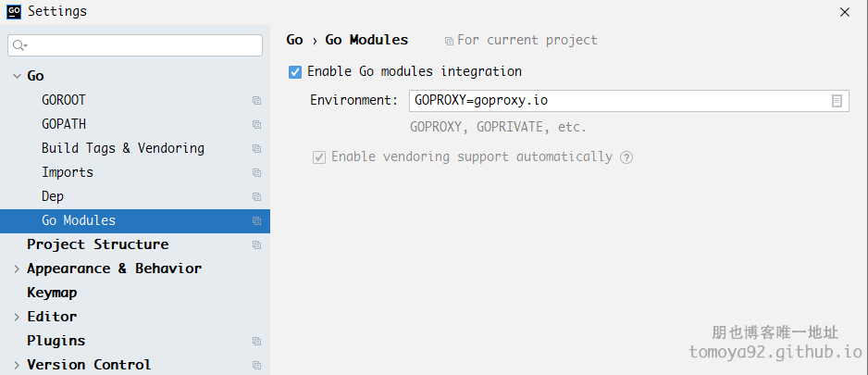Expand the Editor settings section

[17, 317]
